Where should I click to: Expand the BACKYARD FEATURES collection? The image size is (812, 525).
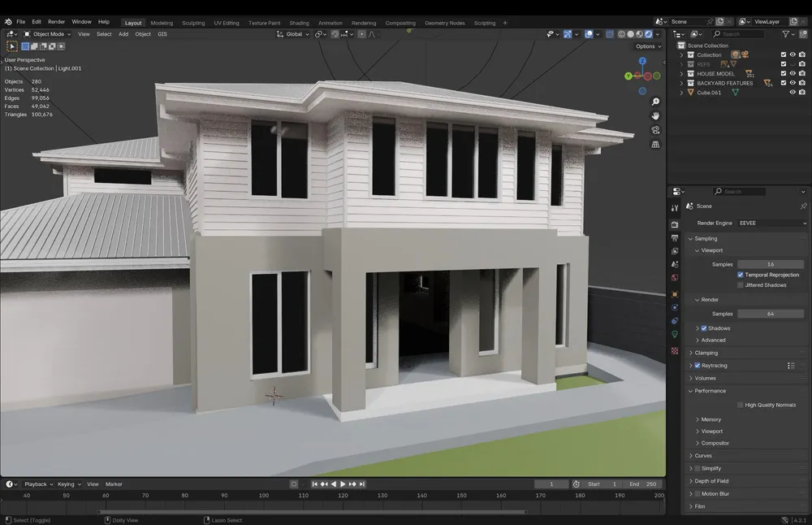tap(682, 83)
